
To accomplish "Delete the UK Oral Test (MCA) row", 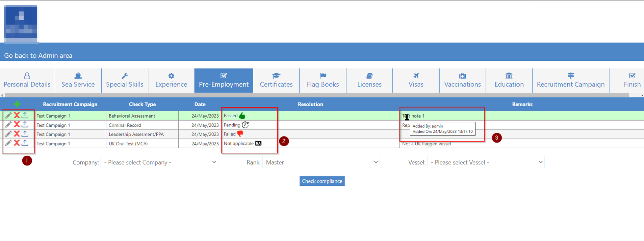I will pos(17,143).
